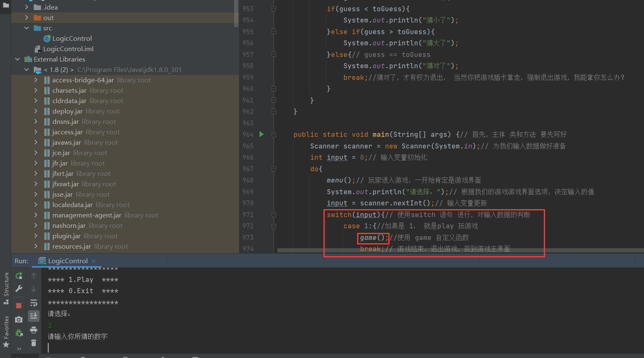Image resolution: width=644 pixels, height=358 pixels.
Task: Click the '**** 1.Play ****' console line
Action: (83, 280)
